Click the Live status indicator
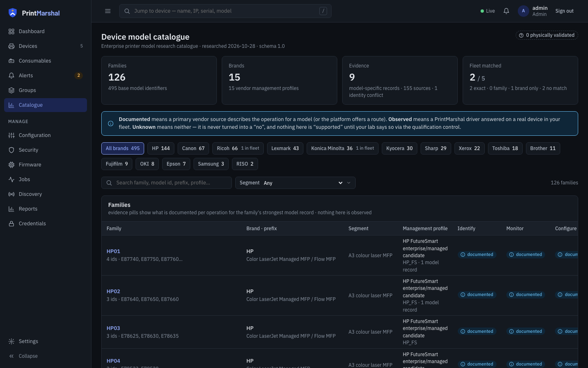Screen dimensions: 588x368 [488, 11]
